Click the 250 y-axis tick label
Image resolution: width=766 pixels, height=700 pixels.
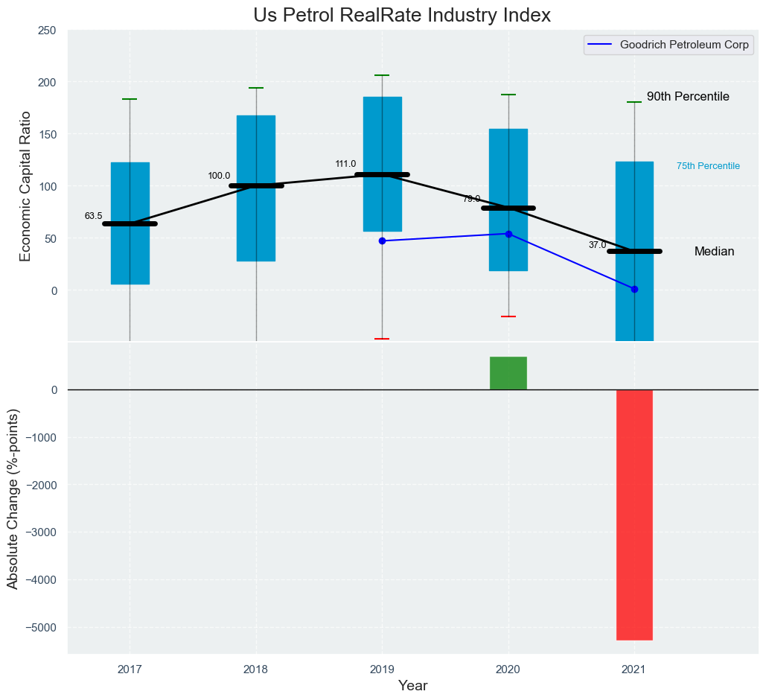(48, 31)
